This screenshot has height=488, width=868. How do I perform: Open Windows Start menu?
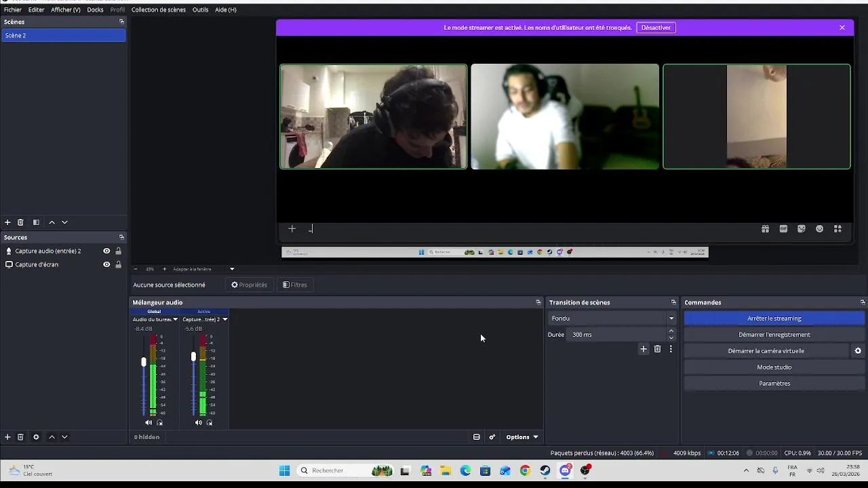285,470
